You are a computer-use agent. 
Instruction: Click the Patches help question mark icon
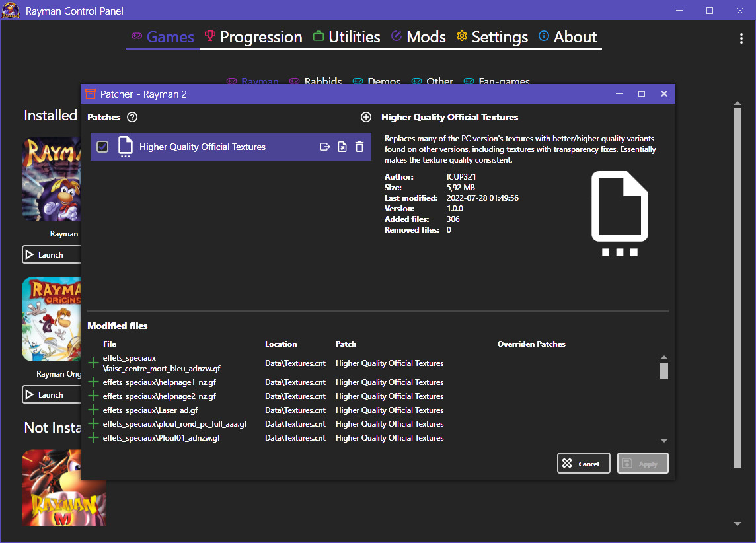tap(131, 117)
